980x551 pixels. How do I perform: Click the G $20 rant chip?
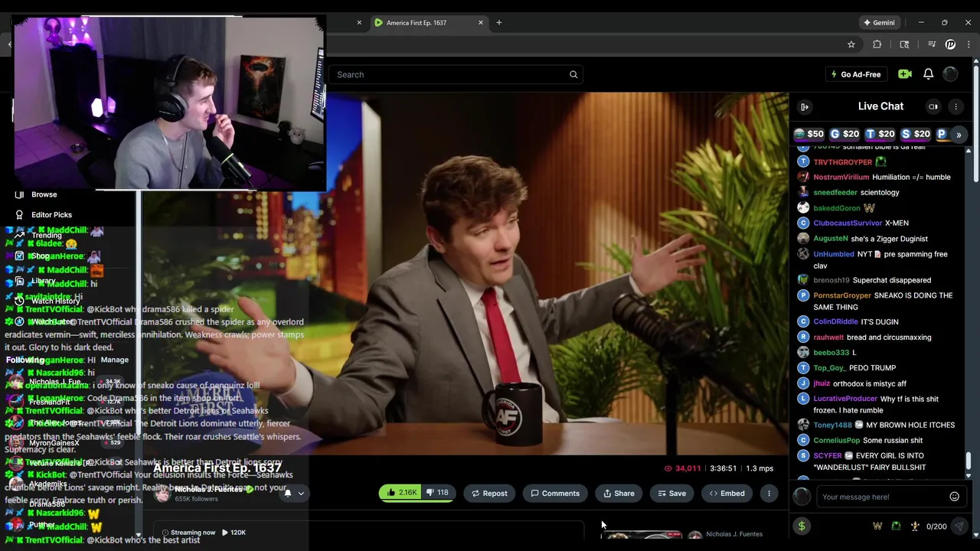[x=845, y=134]
